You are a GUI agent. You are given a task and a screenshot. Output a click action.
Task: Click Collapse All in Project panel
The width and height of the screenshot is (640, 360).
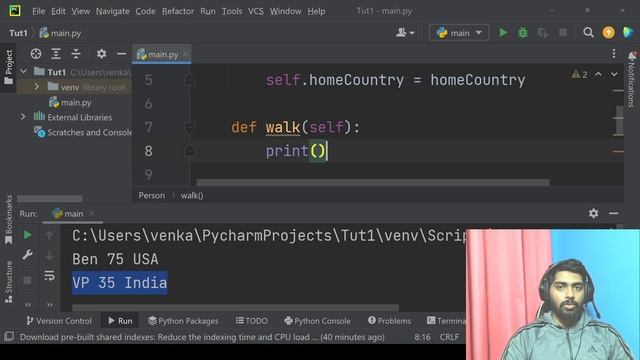click(x=76, y=53)
